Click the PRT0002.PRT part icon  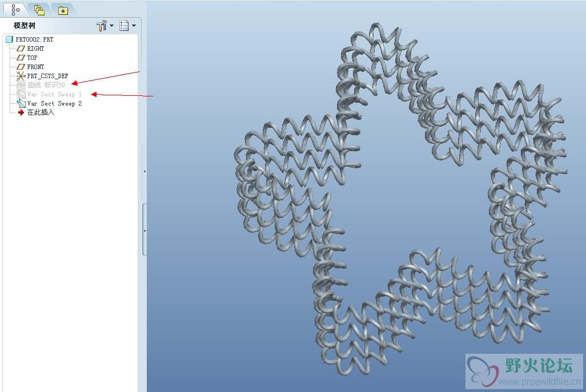[x=10, y=39]
